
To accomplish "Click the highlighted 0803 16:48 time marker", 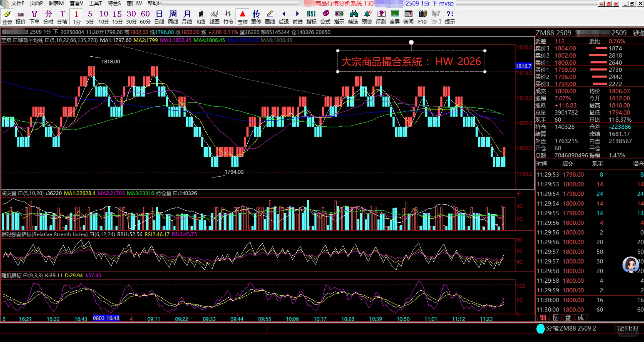I will pos(106,318).
